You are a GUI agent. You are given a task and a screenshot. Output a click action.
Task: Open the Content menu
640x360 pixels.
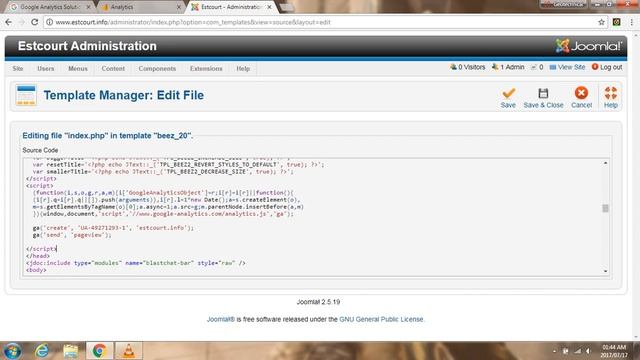pyautogui.click(x=113, y=69)
